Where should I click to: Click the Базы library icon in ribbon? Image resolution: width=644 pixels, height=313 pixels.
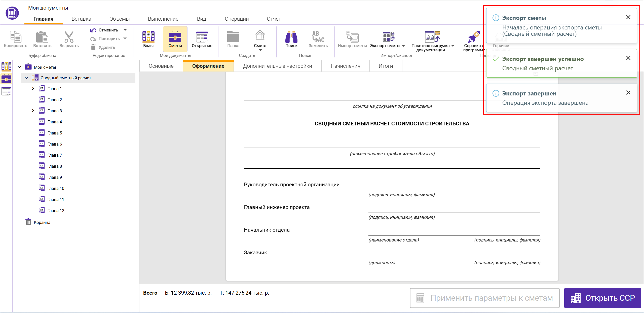pos(148,37)
